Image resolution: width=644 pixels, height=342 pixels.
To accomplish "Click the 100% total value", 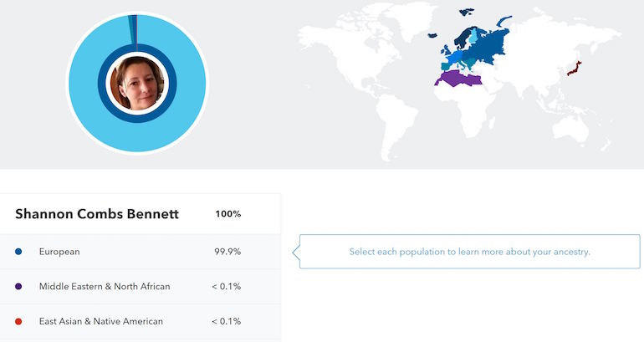I will tap(228, 214).
